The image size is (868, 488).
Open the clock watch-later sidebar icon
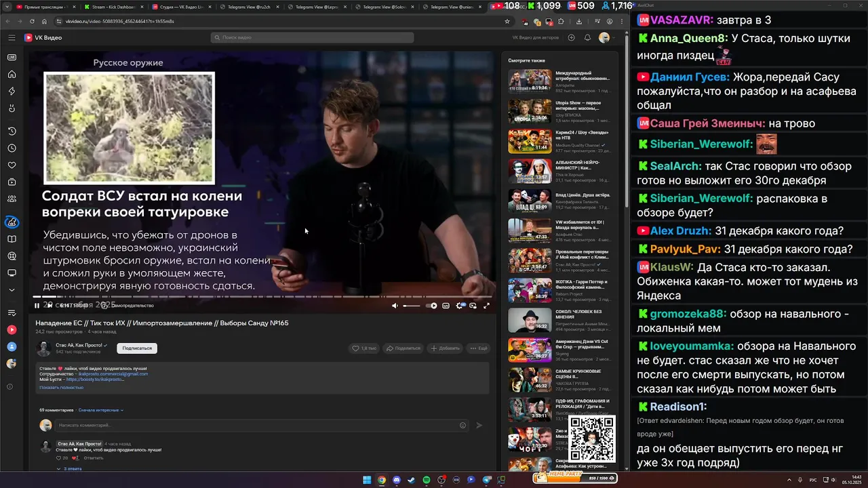tap(12, 148)
